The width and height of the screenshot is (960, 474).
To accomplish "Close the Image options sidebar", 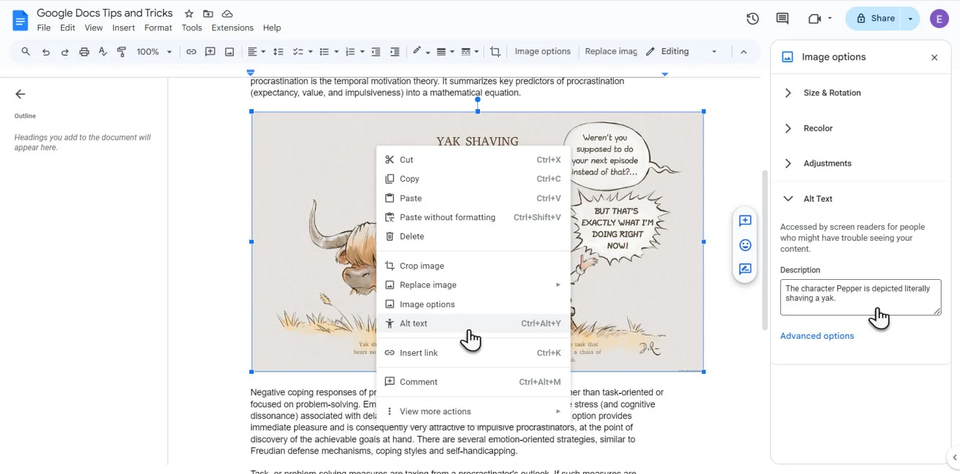I will coord(934,57).
